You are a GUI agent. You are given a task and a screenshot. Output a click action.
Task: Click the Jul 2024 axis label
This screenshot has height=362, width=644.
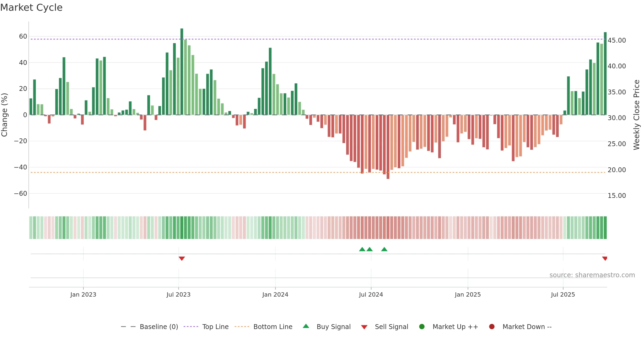point(371,294)
